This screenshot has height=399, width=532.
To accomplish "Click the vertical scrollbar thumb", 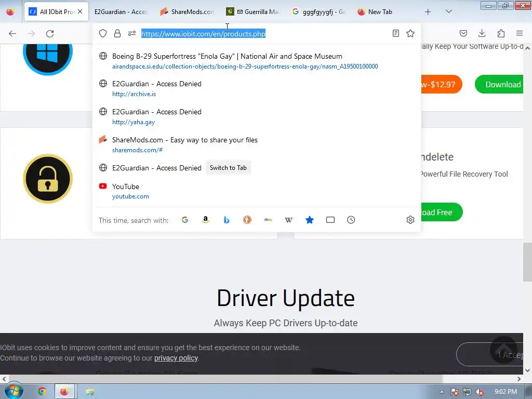I will pos(528,262).
